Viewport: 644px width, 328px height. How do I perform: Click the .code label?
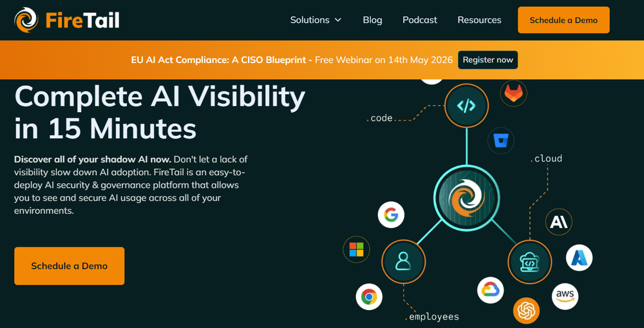(379, 119)
